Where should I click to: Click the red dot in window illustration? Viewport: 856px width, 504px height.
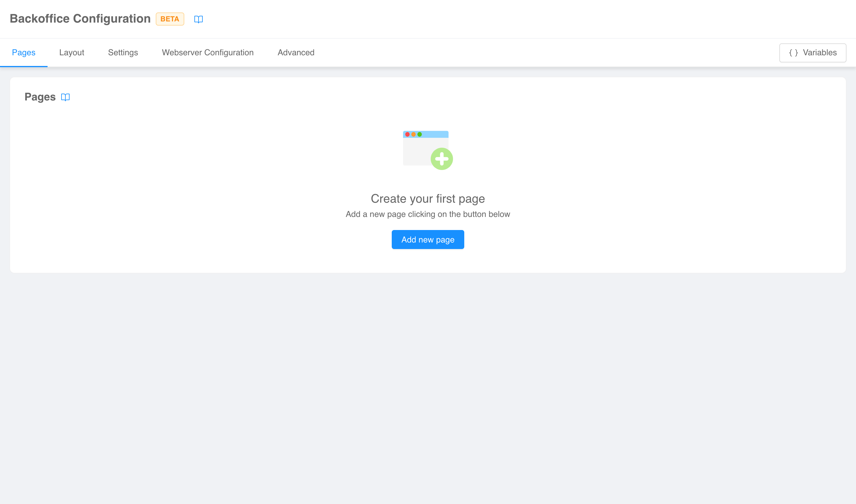pos(407,135)
